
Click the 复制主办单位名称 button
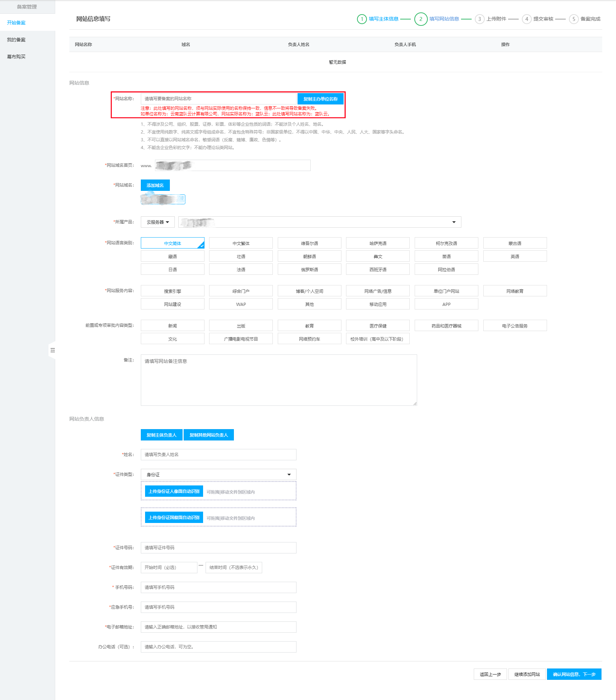(x=320, y=99)
